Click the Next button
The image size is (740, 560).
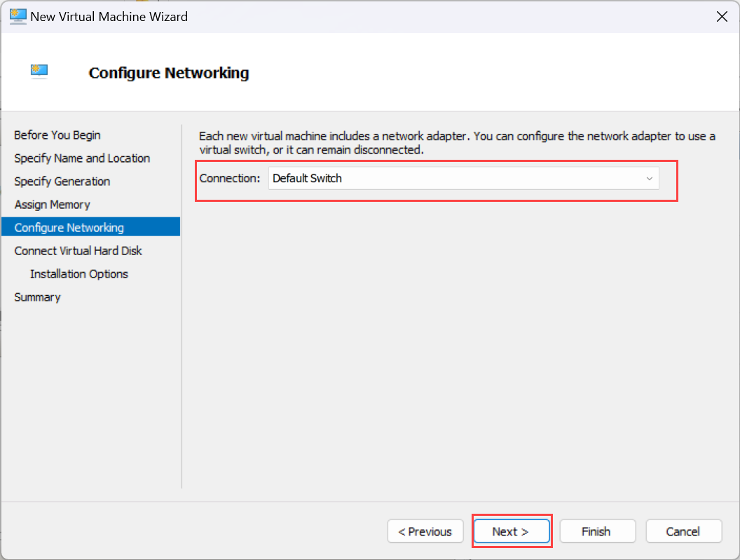click(x=512, y=531)
